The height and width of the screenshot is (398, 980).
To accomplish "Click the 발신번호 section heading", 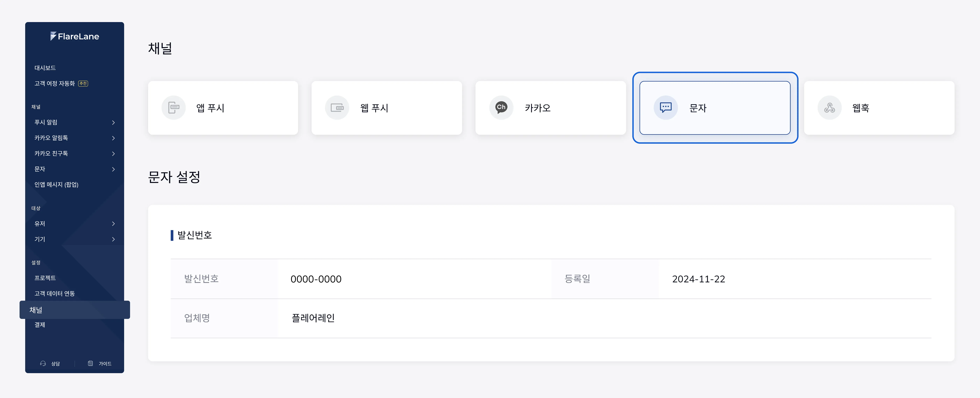I will click(x=194, y=235).
